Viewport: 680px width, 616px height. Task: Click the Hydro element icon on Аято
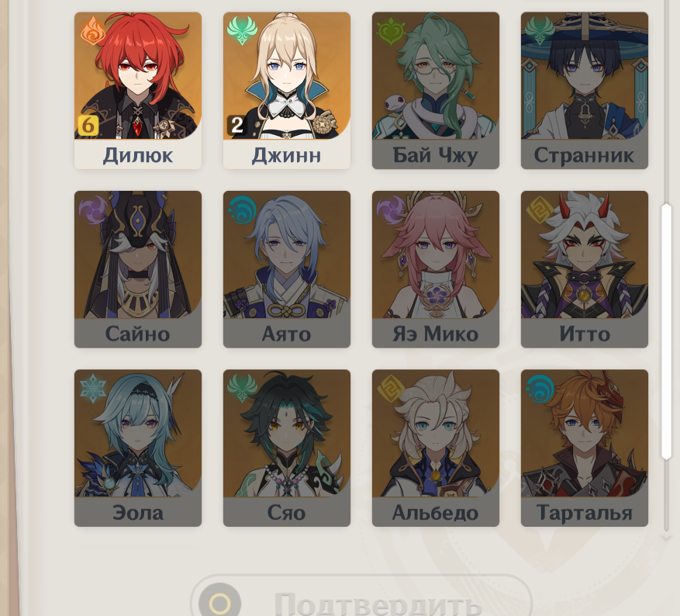pos(242,210)
